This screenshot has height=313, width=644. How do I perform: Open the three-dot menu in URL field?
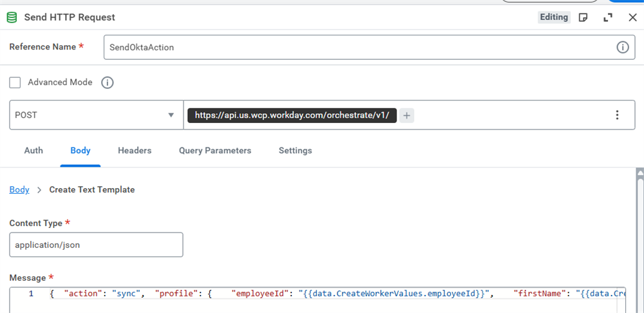click(x=617, y=115)
